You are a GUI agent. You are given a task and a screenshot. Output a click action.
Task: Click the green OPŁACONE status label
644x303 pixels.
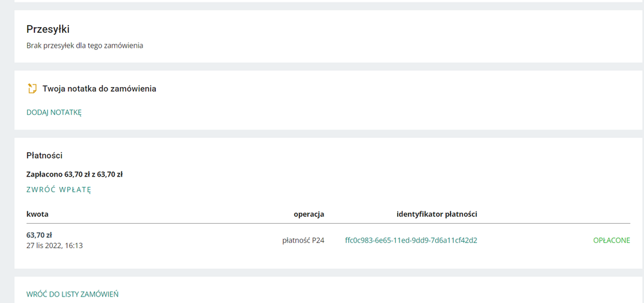(x=611, y=240)
